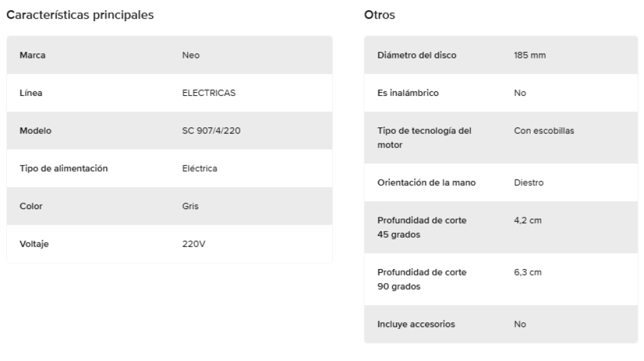Select the Eléctrica value
Screen dimensions: 644x361
click(x=200, y=169)
